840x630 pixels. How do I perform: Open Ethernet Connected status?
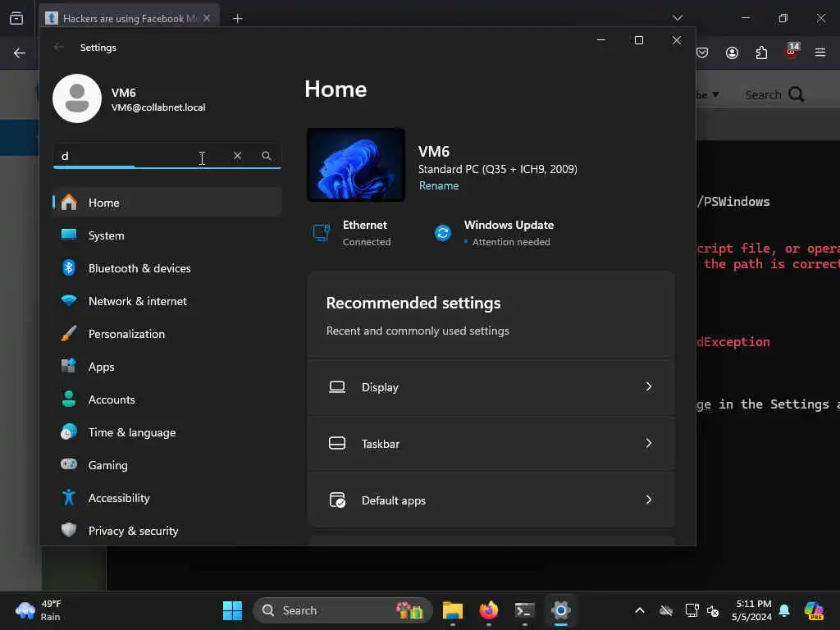pyautogui.click(x=352, y=233)
